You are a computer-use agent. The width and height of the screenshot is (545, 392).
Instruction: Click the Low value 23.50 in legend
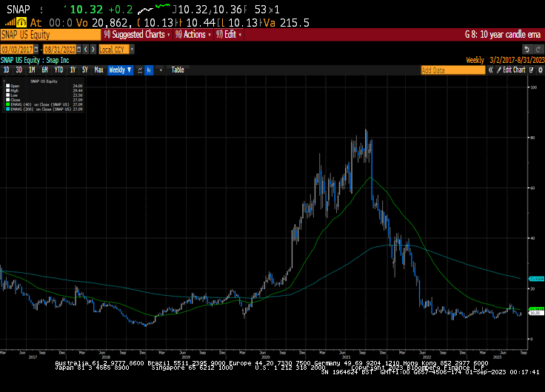tap(78, 95)
